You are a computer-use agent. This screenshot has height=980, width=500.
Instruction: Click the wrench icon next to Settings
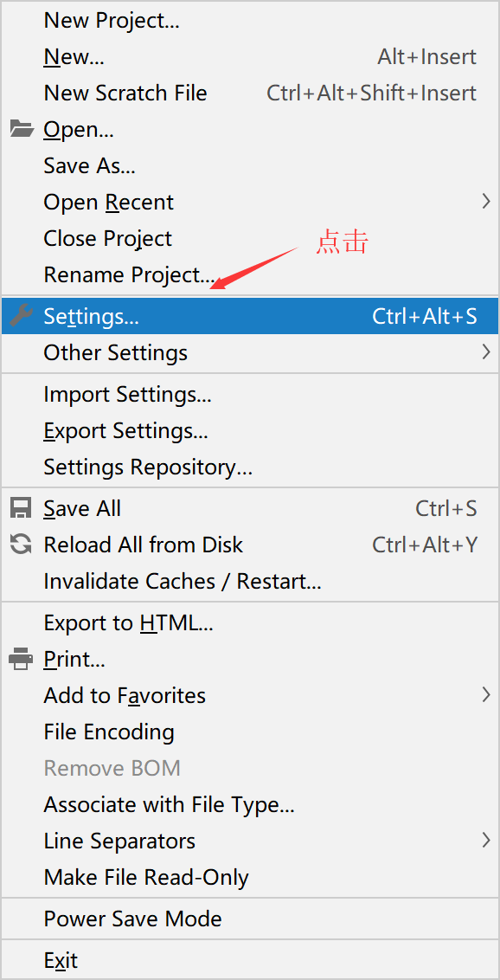(x=21, y=315)
